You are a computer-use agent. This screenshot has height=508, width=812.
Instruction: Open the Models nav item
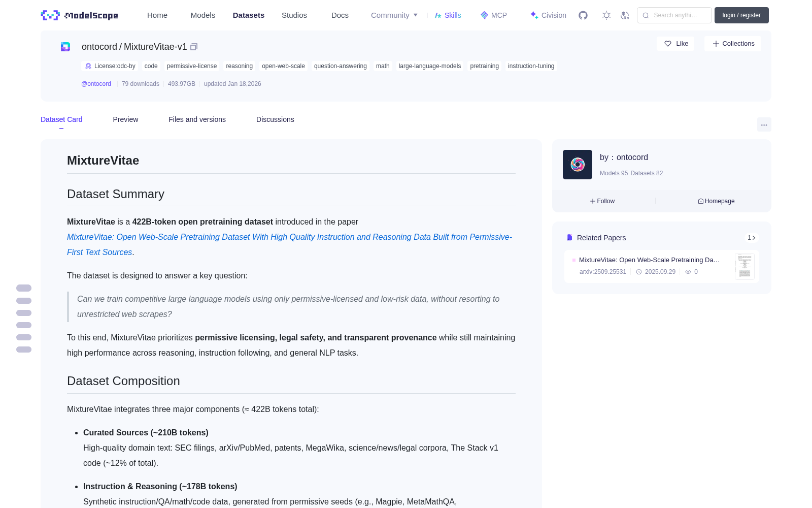(x=203, y=15)
